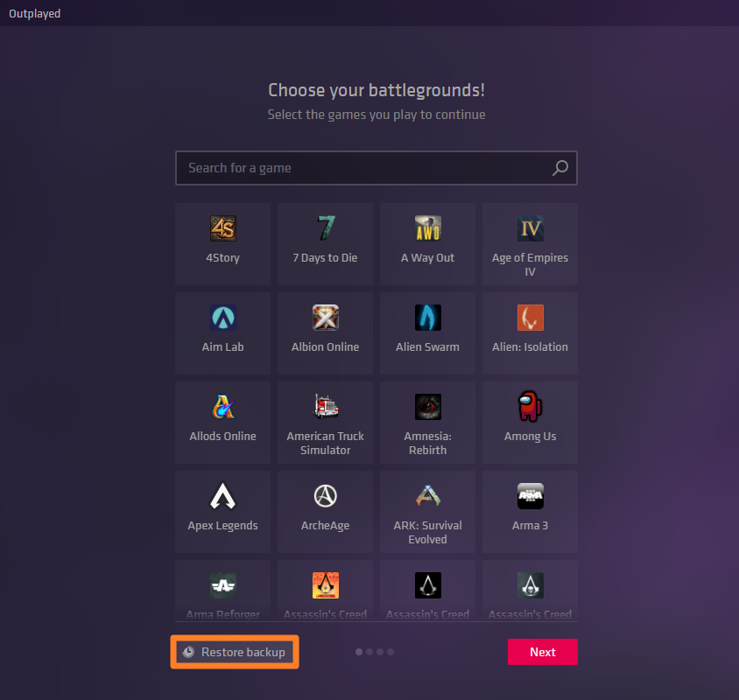Click the 'Age of Empires IV' label
This screenshot has width=739, height=700.
click(531, 265)
